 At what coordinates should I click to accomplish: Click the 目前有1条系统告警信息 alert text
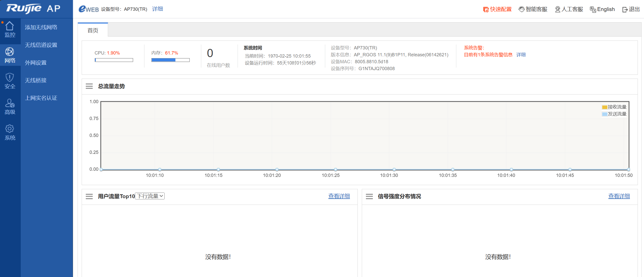(488, 55)
